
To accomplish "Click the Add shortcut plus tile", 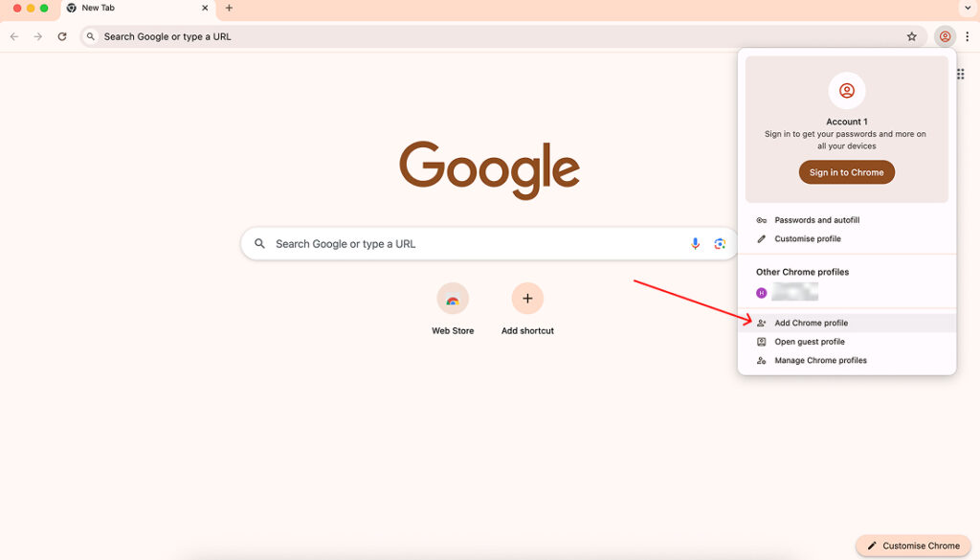I will [x=527, y=299].
